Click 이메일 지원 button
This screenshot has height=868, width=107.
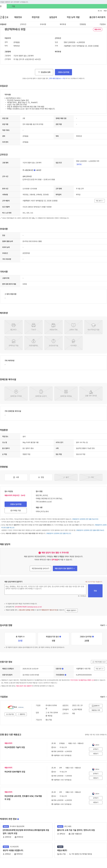pos(16,510)
